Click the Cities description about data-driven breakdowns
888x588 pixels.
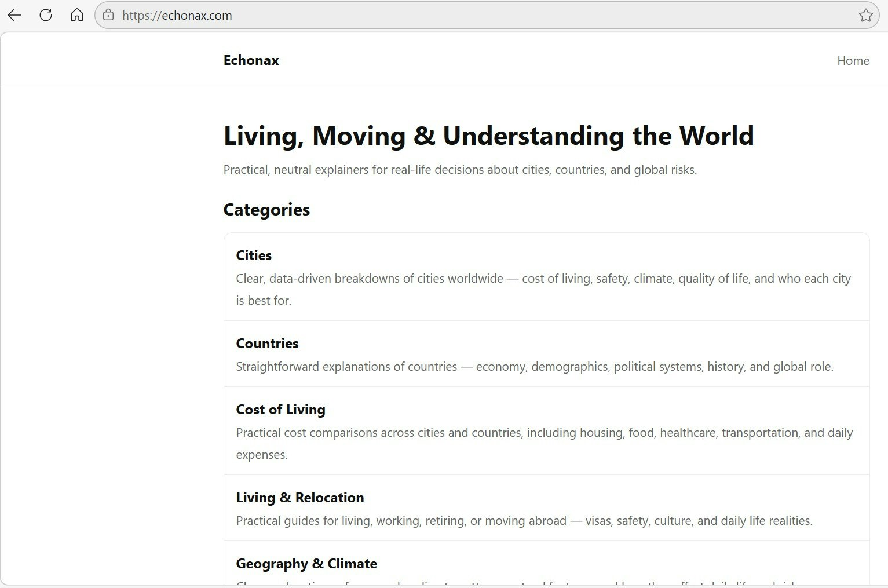(543, 290)
